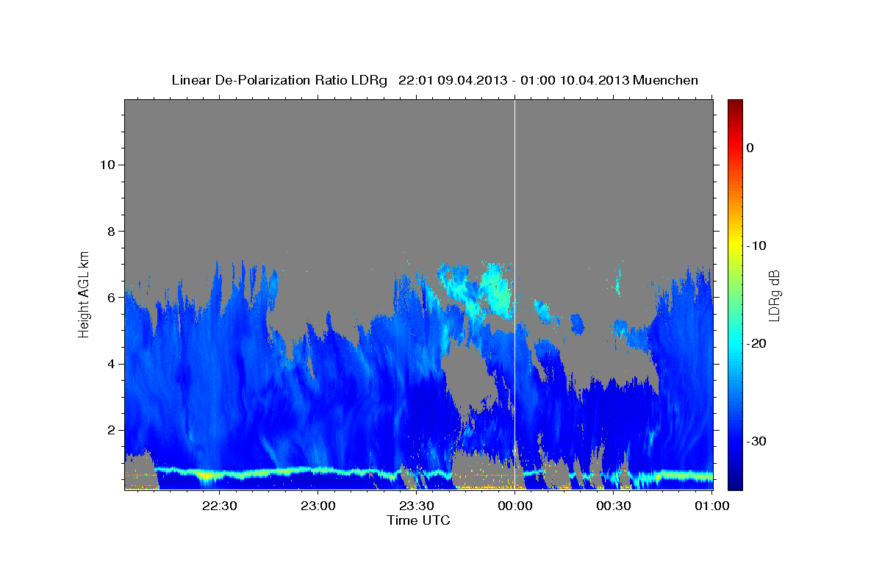Click the white vertical midnight line in the plot
This screenshot has height=588, width=882.
coord(514,294)
